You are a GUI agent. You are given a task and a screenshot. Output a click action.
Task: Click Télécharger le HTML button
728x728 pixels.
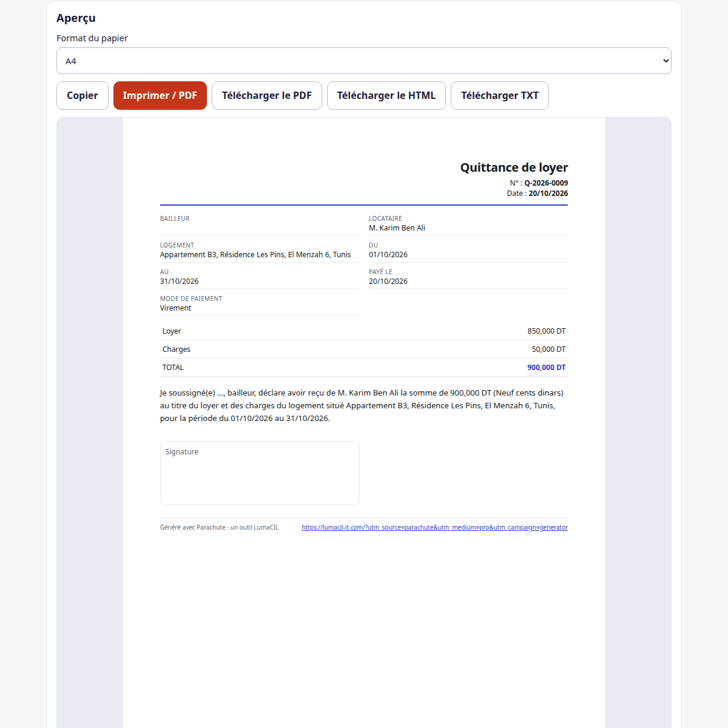pos(386,95)
